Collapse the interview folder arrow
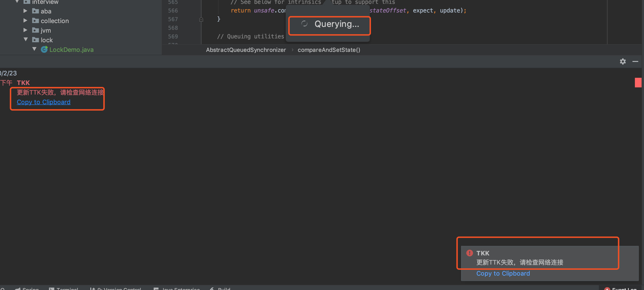This screenshot has height=290, width=644. point(17,2)
